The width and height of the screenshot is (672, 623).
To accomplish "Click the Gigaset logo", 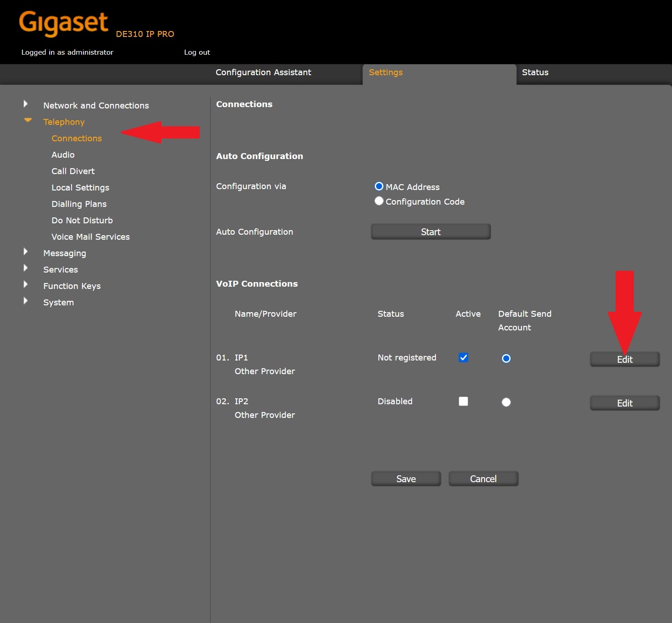I will [63, 24].
